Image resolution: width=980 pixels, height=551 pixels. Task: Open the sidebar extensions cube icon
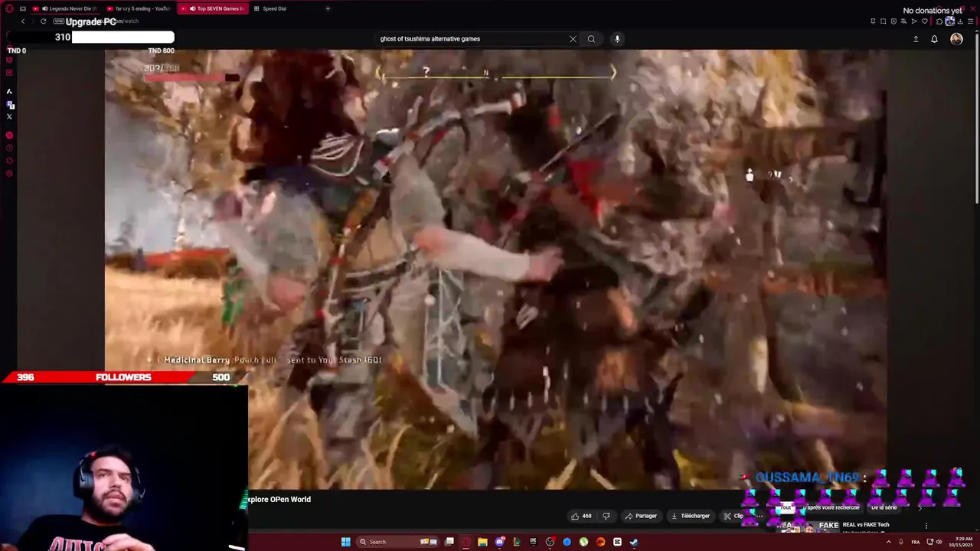[x=9, y=160]
